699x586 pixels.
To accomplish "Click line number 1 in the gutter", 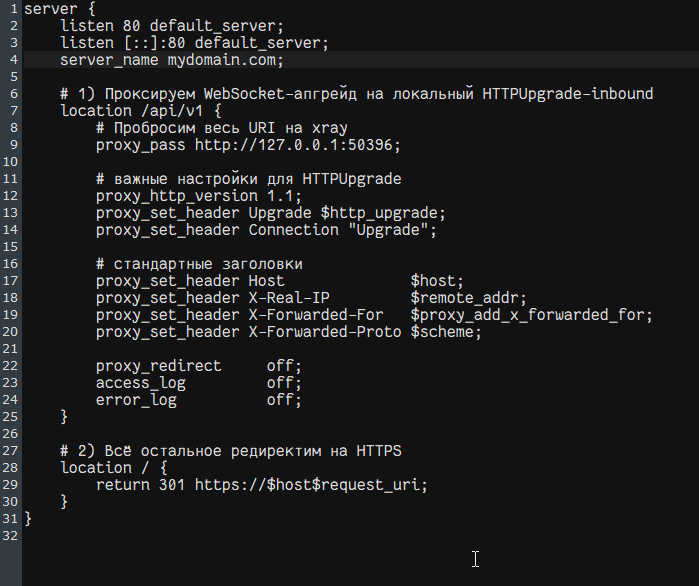I will (13, 8).
